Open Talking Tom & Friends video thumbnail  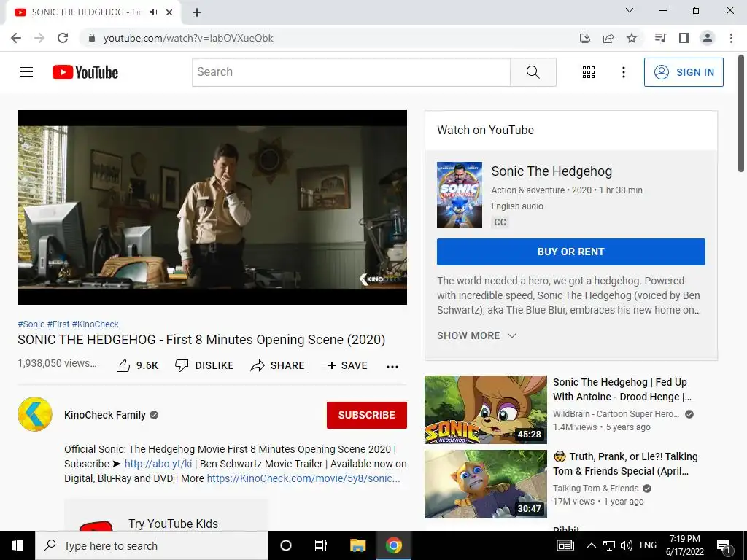485,484
